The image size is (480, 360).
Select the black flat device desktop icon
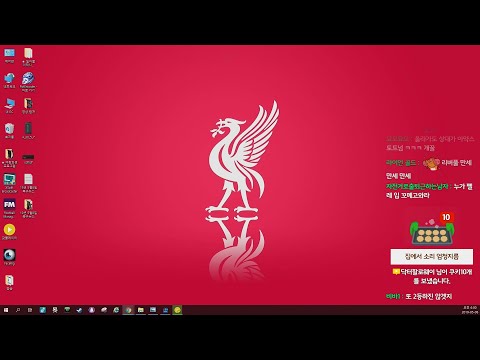pyautogui.click(x=28, y=158)
